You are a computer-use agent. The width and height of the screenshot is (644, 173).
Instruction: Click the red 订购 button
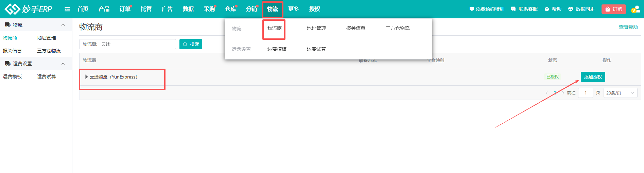tap(614, 9)
